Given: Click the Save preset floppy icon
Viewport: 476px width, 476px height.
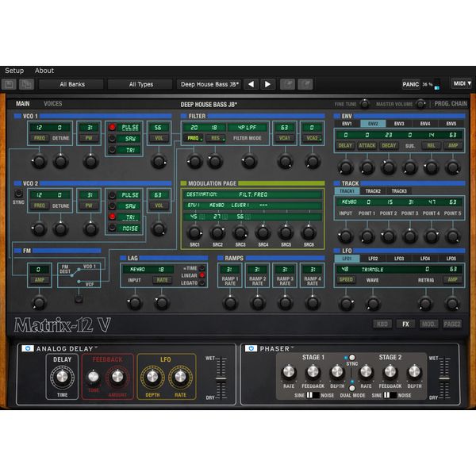Looking at the screenshot, I should point(9,84).
